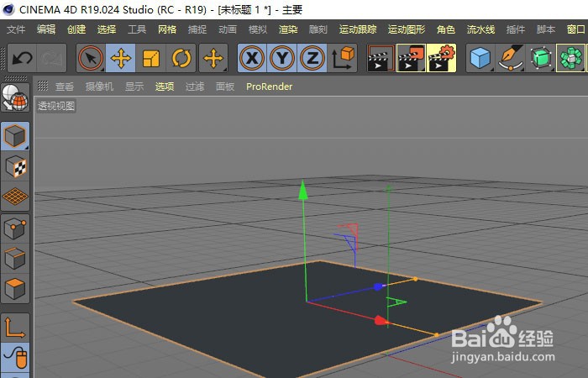Open the 运动跟踪 menu
Image resolution: width=588 pixels, height=378 pixels.
pos(358,29)
